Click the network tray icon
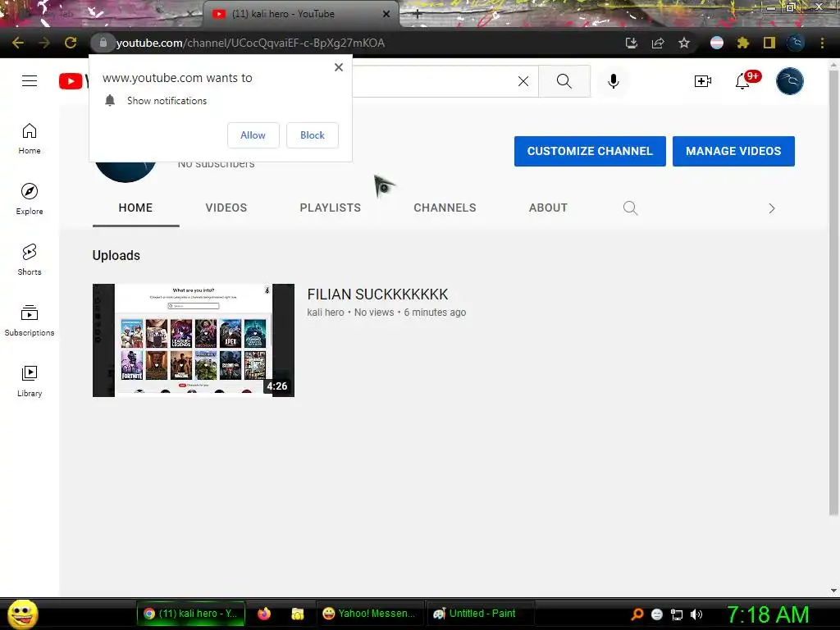This screenshot has height=630, width=840. click(x=677, y=614)
